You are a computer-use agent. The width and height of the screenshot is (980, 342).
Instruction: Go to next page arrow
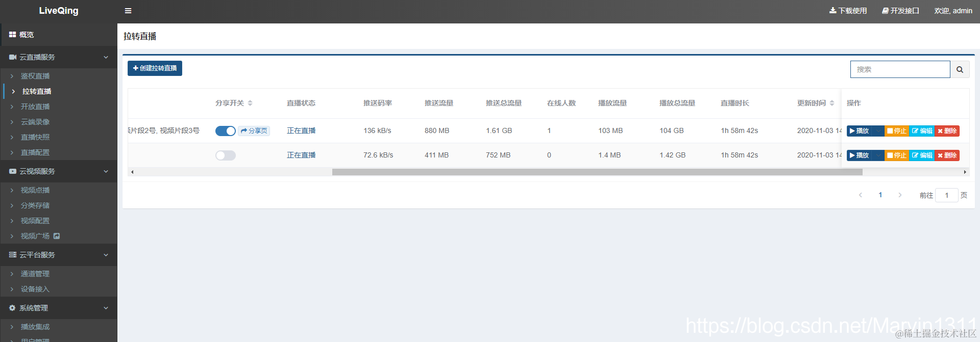point(900,195)
